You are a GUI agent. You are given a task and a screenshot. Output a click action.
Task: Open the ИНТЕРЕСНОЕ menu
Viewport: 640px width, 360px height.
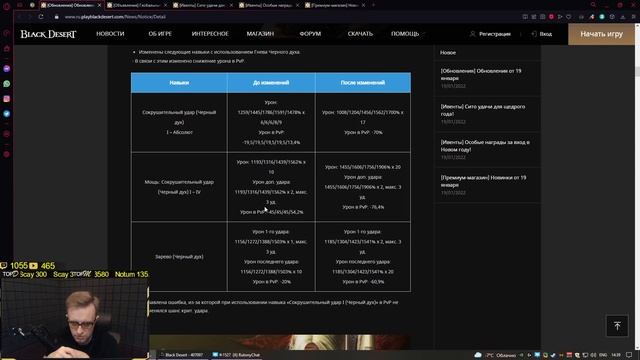[x=210, y=34]
